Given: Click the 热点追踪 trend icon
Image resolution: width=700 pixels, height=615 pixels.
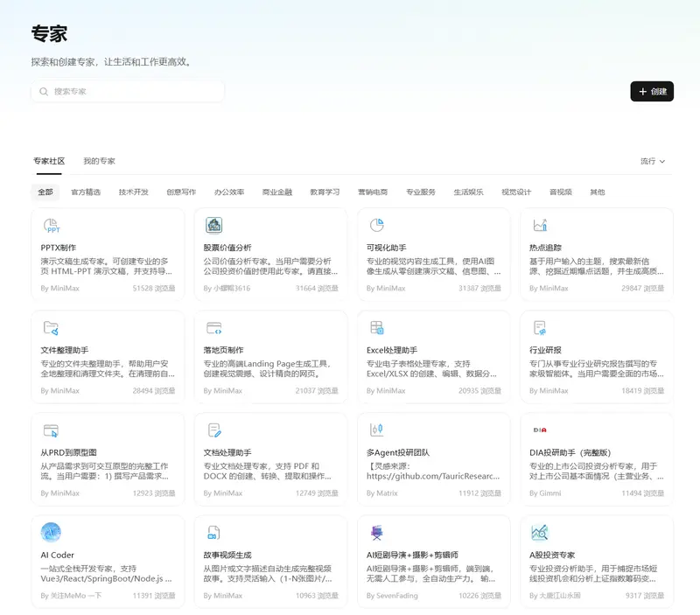Looking at the screenshot, I should 540,226.
